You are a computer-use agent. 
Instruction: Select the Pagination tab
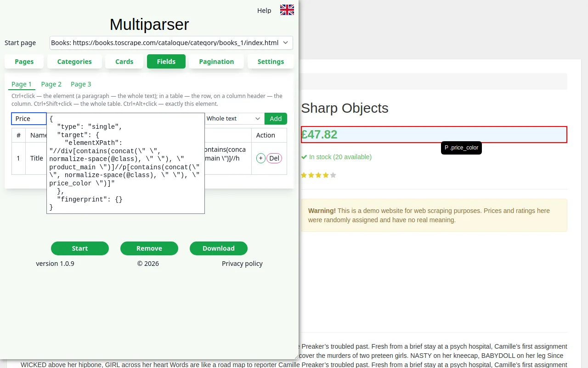(216, 62)
